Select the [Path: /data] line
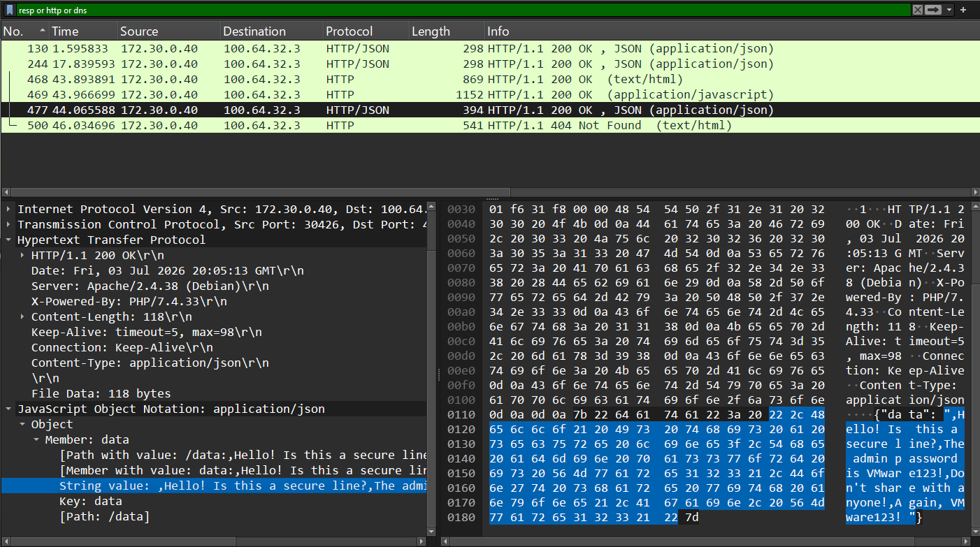The image size is (980, 547). pos(105,516)
